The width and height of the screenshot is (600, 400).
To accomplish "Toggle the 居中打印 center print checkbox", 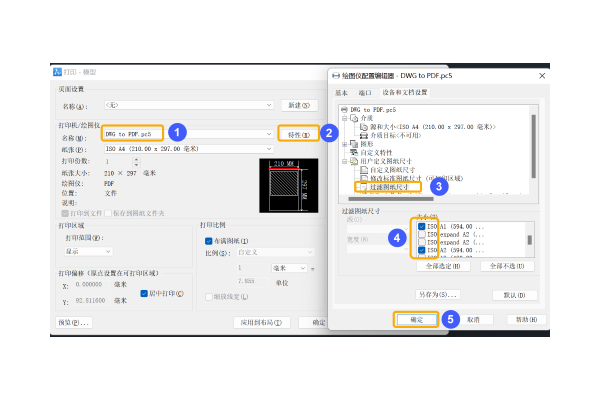I will [x=144, y=294].
